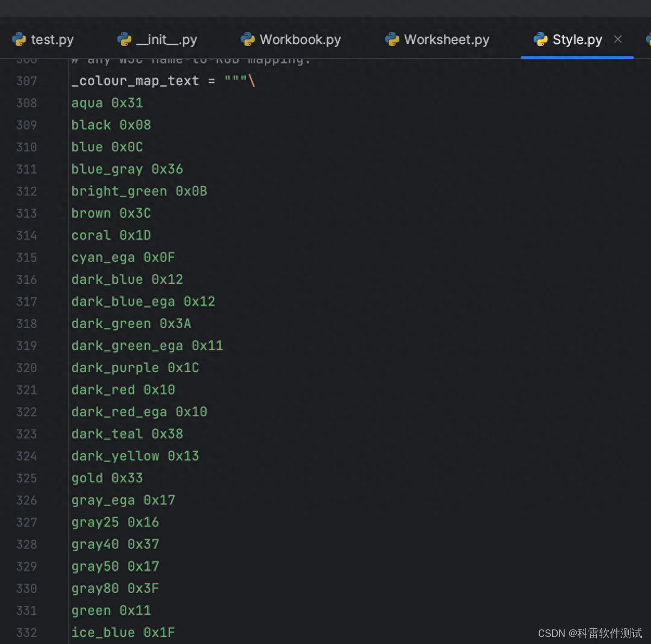651x644 pixels.
Task: Click the line 'dark_purple 0x1C'
Action: (x=136, y=368)
